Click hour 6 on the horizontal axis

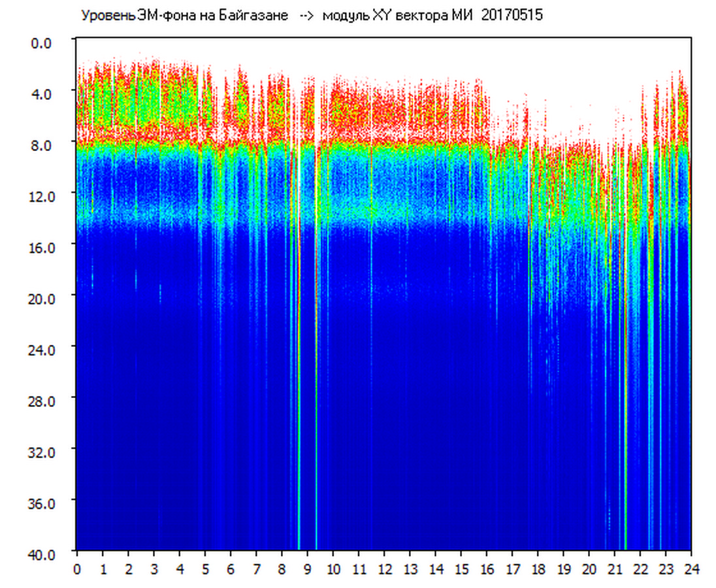(x=231, y=569)
